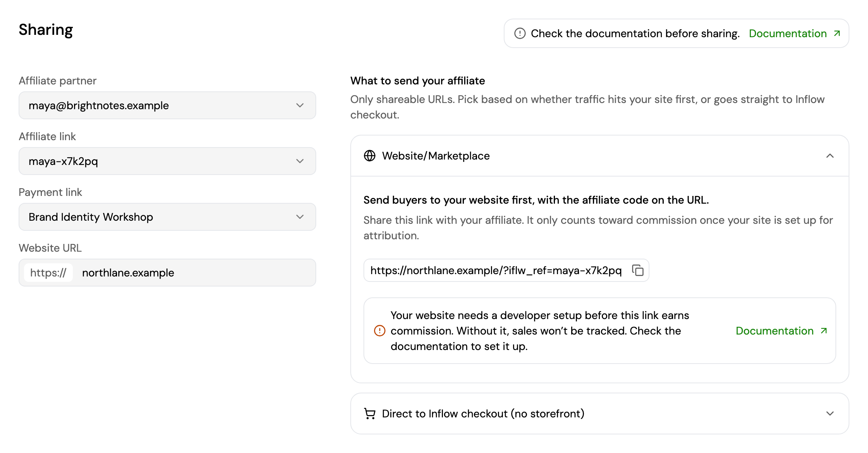868x453 pixels.
Task: Click the Direct to Inflow checkout (no storefront) title
Action: coord(483,414)
